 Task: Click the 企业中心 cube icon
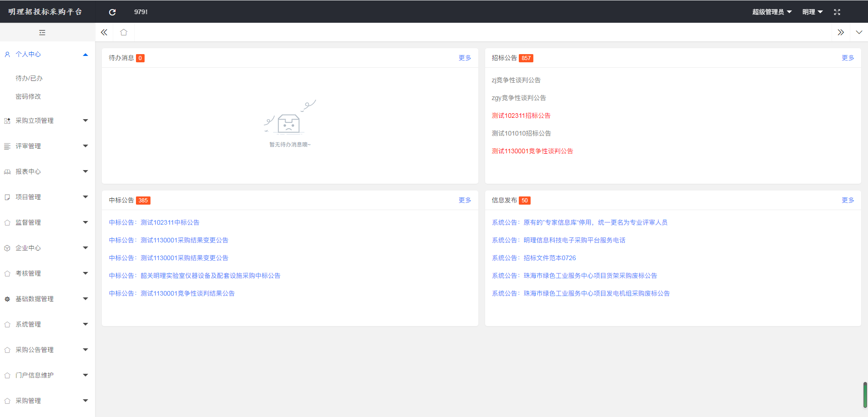coord(7,248)
